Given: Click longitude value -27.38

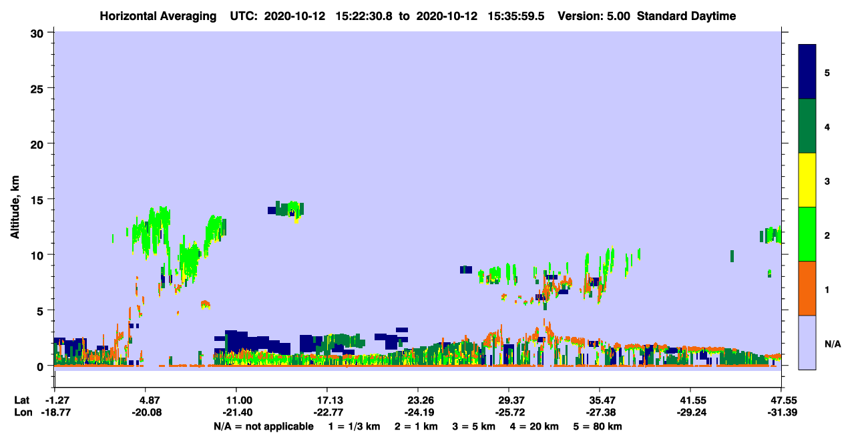Looking at the screenshot, I should click(600, 412).
